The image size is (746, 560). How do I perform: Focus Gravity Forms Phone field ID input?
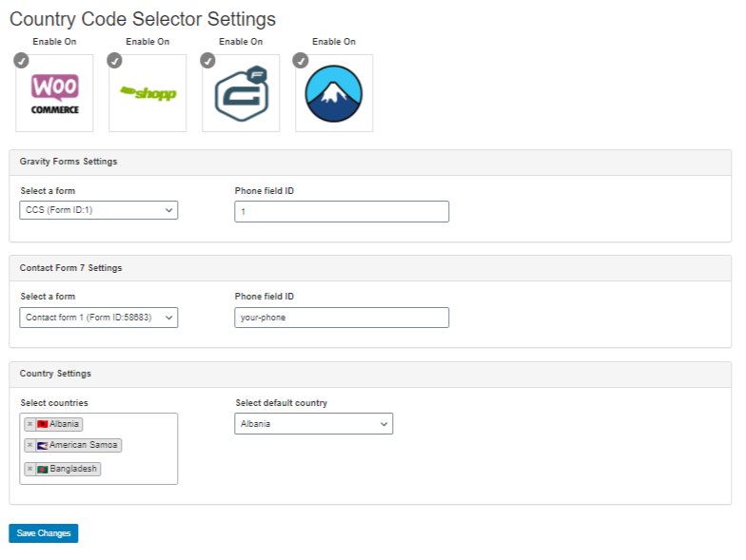[x=342, y=211]
